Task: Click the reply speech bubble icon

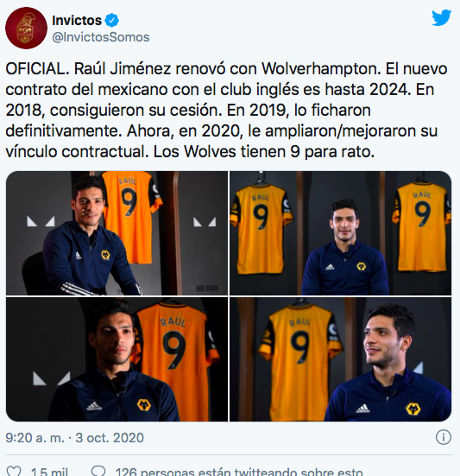Action: 98,471
